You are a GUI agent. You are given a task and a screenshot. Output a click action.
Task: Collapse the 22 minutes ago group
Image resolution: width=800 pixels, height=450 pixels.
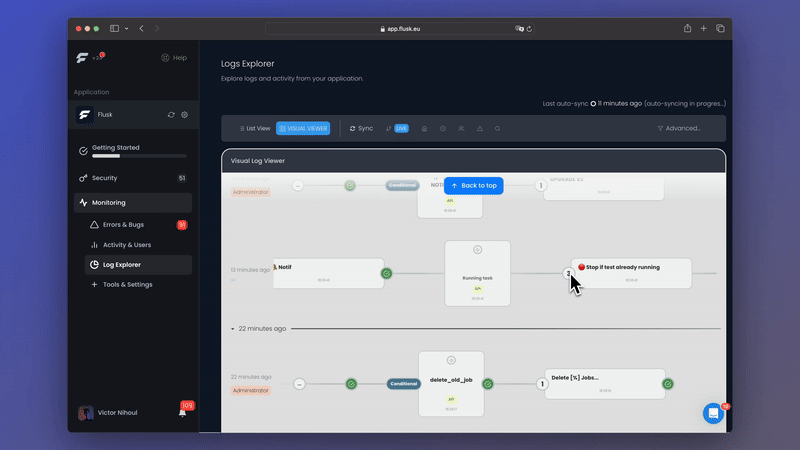pyautogui.click(x=233, y=329)
